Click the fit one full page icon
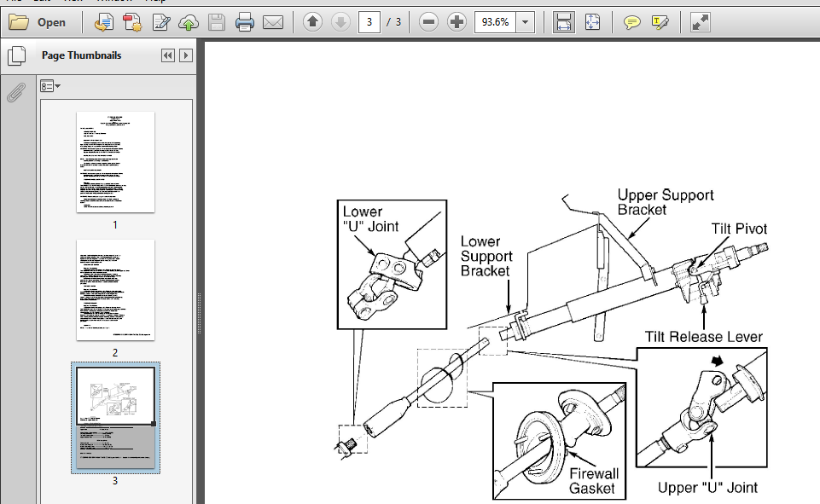This screenshot has width=820, height=504. (x=592, y=22)
